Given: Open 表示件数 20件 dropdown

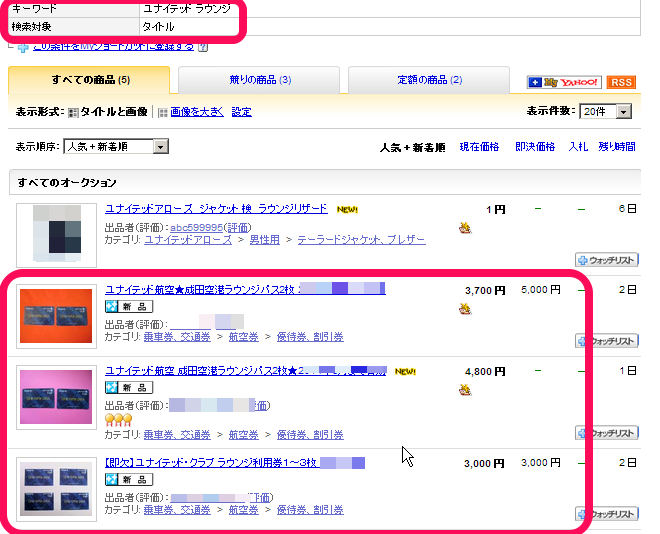Looking at the screenshot, I should pyautogui.click(x=605, y=112).
